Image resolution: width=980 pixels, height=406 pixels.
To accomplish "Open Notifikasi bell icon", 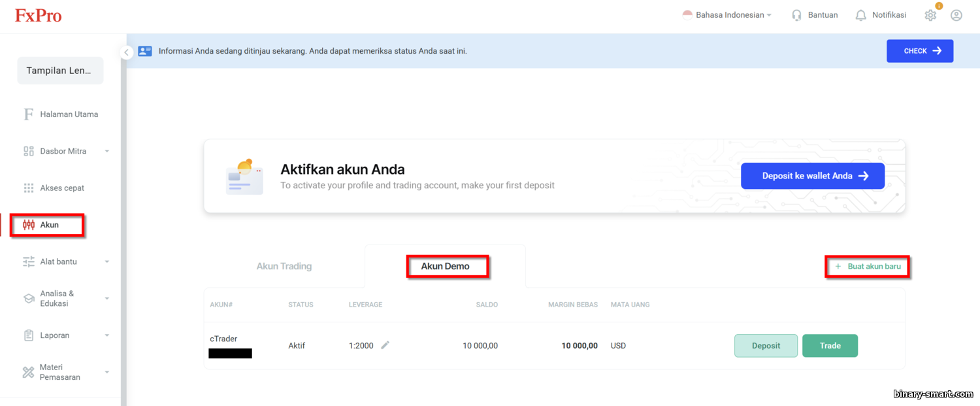I will point(861,15).
